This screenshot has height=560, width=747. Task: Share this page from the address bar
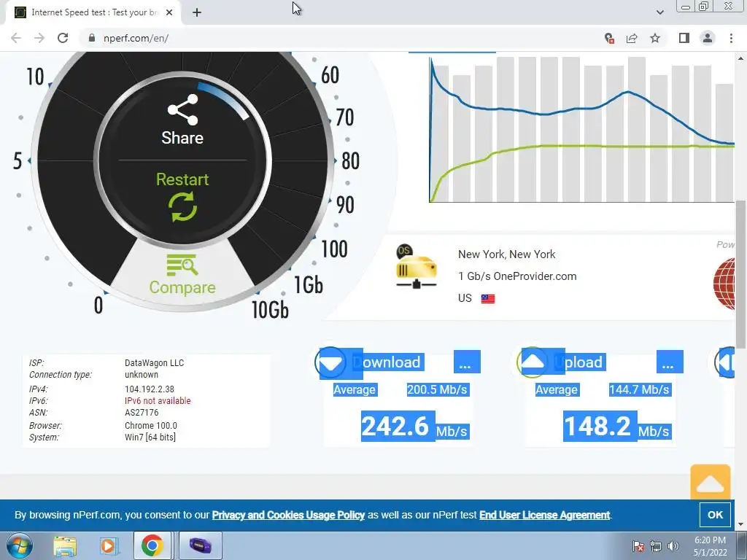[632, 38]
